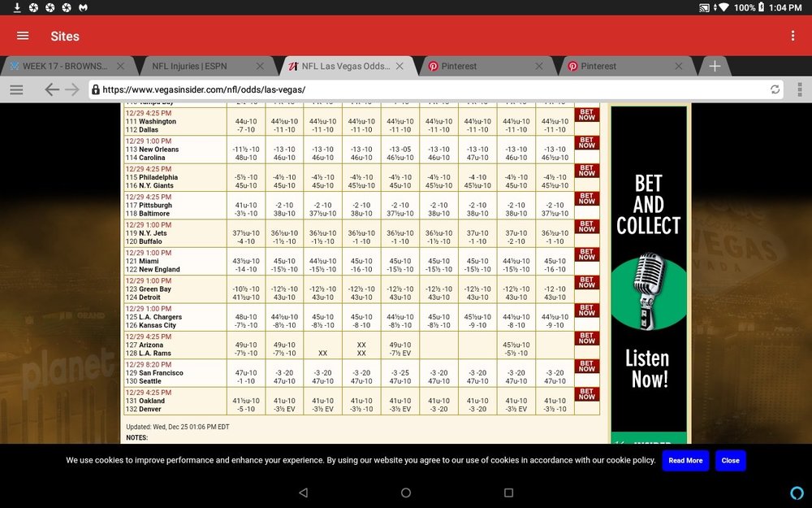Open the app overflow menu in red bar
This screenshot has height=508, width=812.
tap(793, 35)
